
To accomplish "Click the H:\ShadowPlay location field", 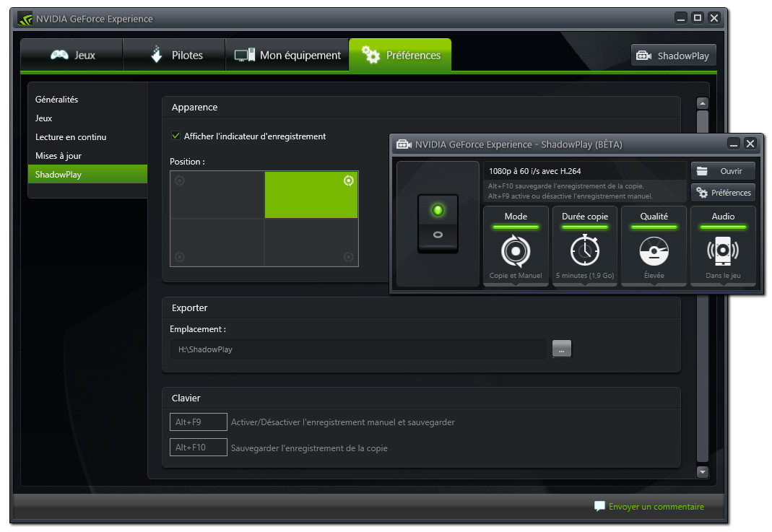I will [358, 349].
